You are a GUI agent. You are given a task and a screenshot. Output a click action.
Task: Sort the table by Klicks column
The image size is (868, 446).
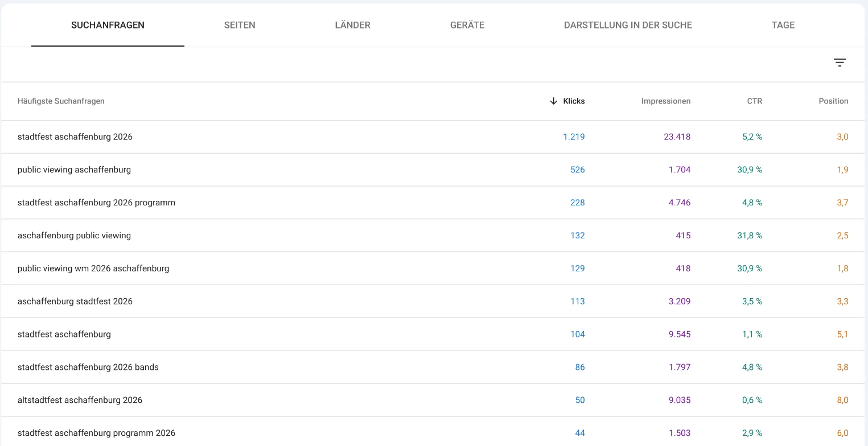tap(574, 101)
